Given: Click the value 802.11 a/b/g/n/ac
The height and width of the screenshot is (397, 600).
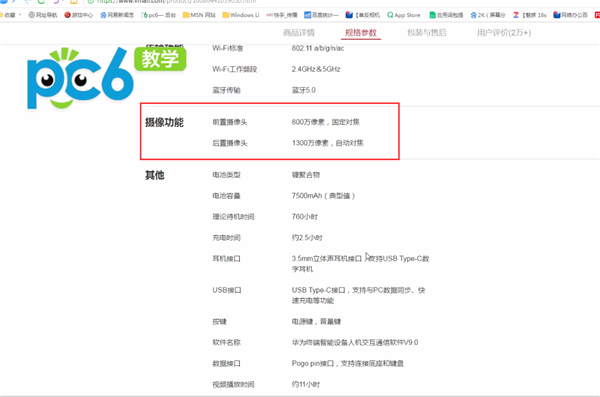Looking at the screenshot, I should tap(318, 48).
